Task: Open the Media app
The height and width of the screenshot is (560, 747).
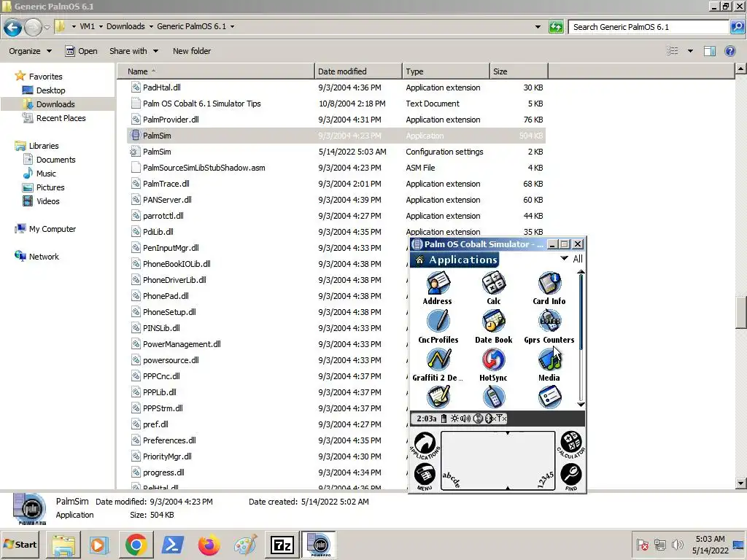Action: pyautogui.click(x=549, y=365)
